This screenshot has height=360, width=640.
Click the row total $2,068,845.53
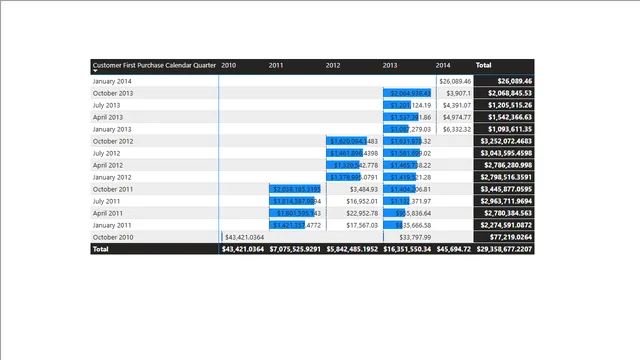(x=510, y=93)
